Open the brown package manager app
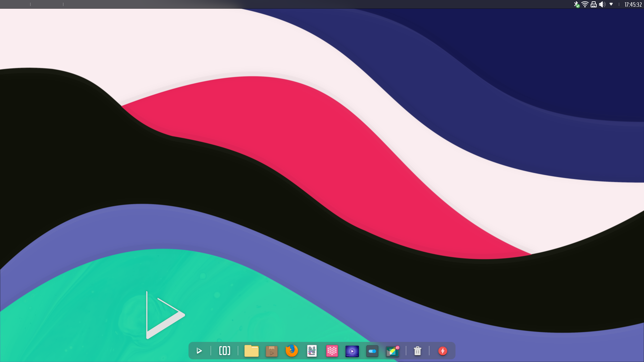The height and width of the screenshot is (362, 644). click(271, 351)
